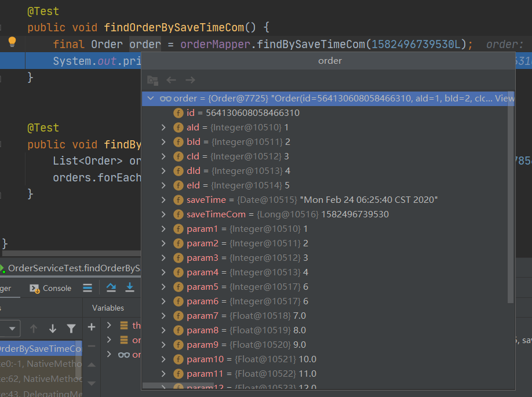
Task: Click the glasses watch icon in Variables panel
Action: (x=124, y=355)
